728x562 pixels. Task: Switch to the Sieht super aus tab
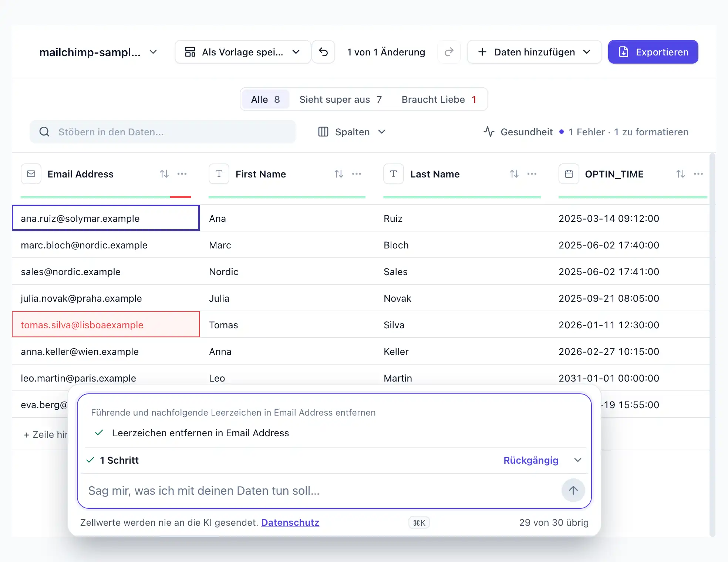[340, 99]
